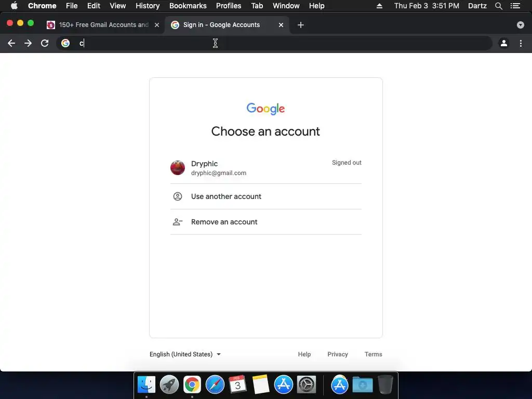
Task: Open the Tab menu
Action: (257, 6)
